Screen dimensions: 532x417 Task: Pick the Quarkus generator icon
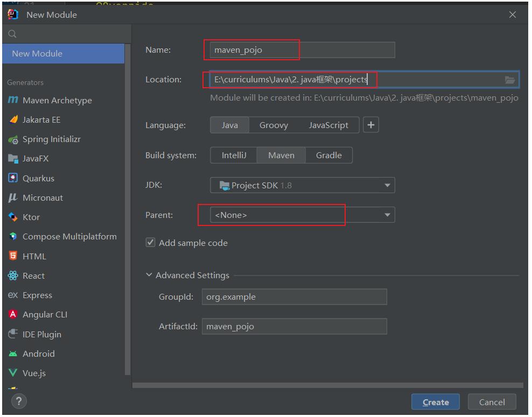(13, 178)
